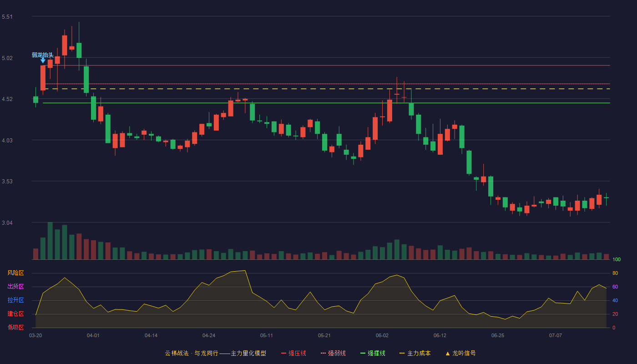Toggle the 强弱线 legend item
This screenshot has height=364, width=637.
(333, 353)
